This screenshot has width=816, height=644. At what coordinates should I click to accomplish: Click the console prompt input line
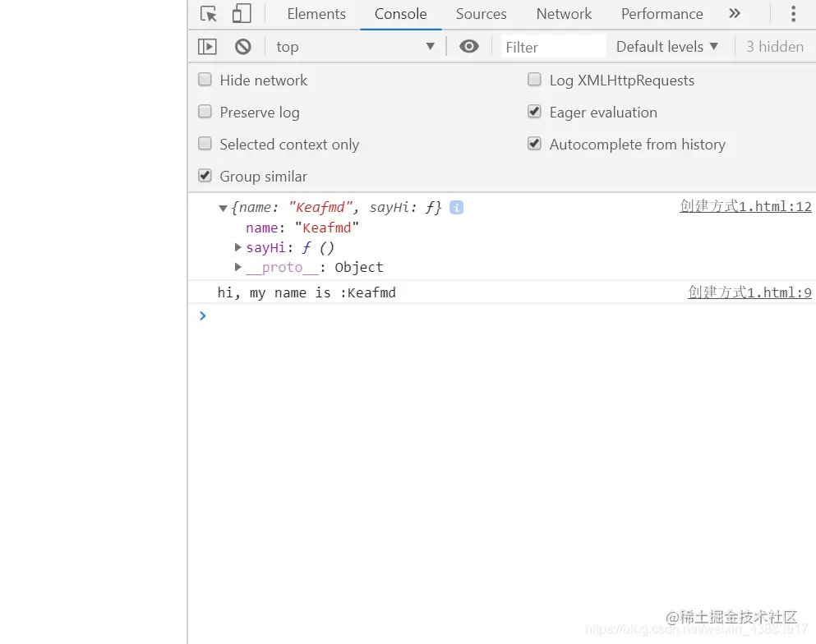501,315
